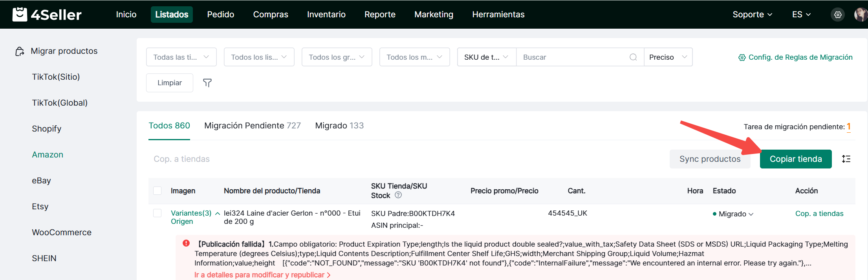Open the advanced filter funnel icon
Image resolution: width=868 pixels, height=280 pixels.
pos(207,83)
